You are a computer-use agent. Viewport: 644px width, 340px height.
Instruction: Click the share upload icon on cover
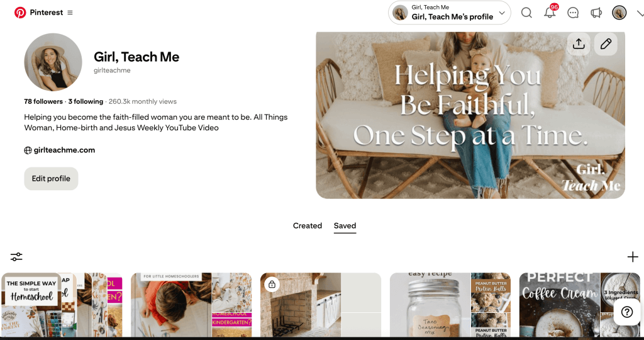point(579,43)
